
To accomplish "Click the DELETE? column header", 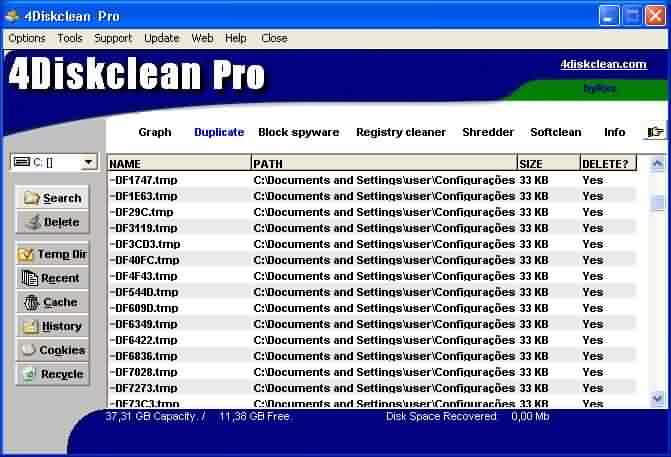I will [x=609, y=164].
